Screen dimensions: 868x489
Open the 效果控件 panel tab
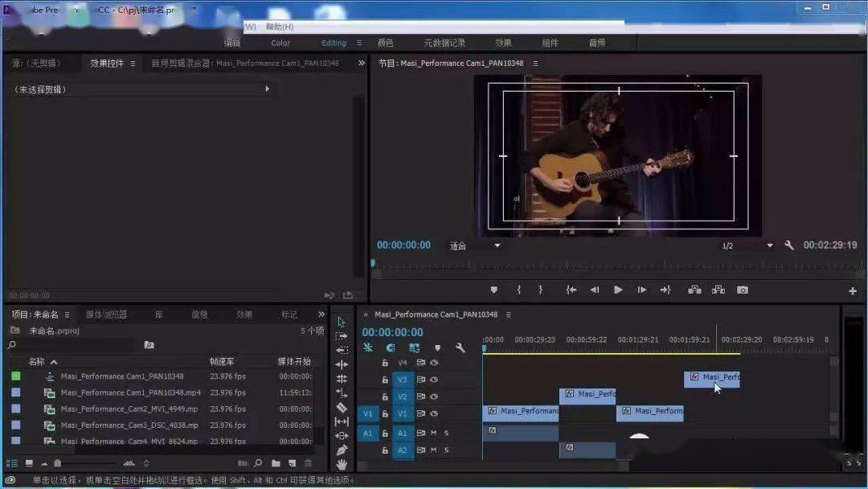coord(107,63)
